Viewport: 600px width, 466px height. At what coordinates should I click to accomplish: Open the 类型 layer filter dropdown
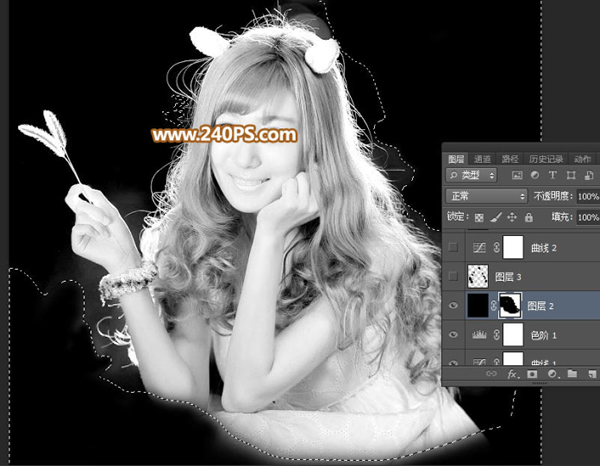[x=471, y=175]
